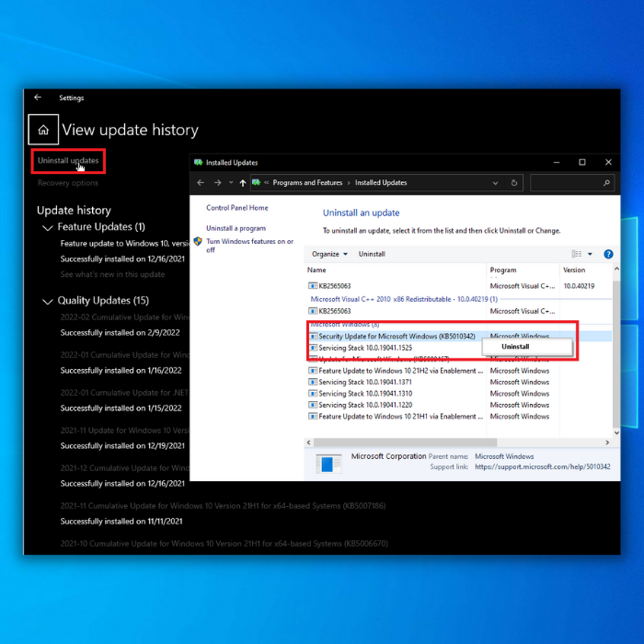Select Feature Update to Windows 10 21H1
The image size is (644, 644).
(401, 417)
